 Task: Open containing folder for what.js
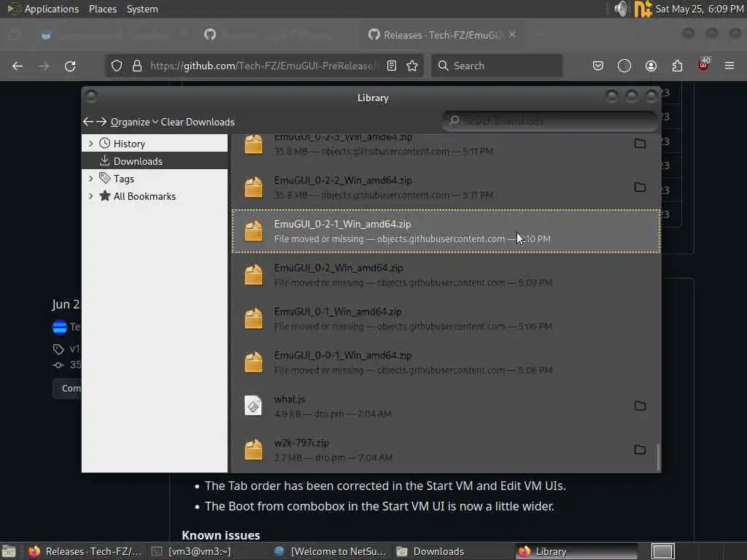[x=640, y=405]
